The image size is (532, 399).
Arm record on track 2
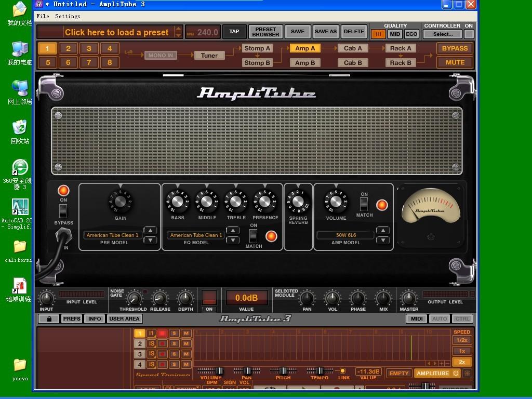click(x=162, y=344)
